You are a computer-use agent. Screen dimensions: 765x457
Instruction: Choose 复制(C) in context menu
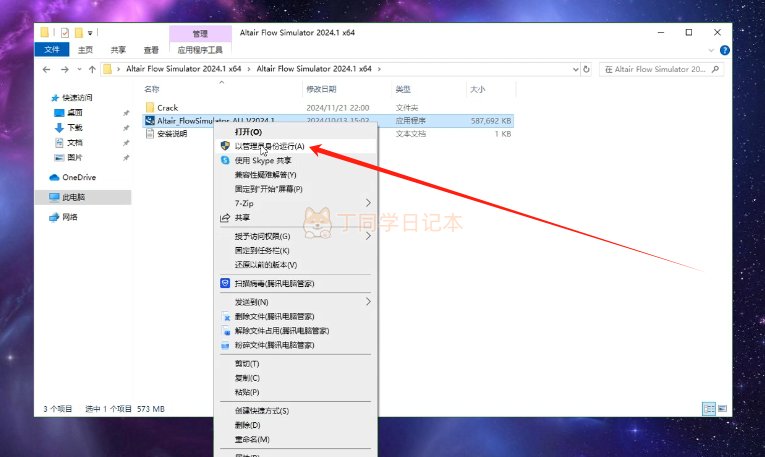(295, 378)
